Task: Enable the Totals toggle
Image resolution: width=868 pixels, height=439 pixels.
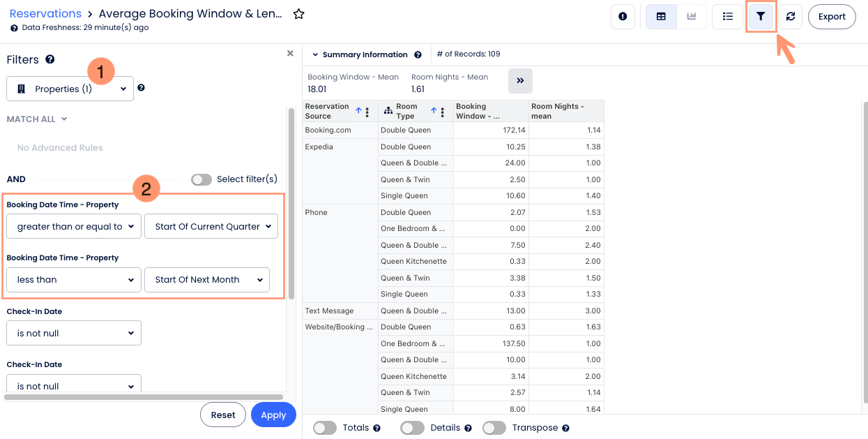Action: pyautogui.click(x=325, y=428)
